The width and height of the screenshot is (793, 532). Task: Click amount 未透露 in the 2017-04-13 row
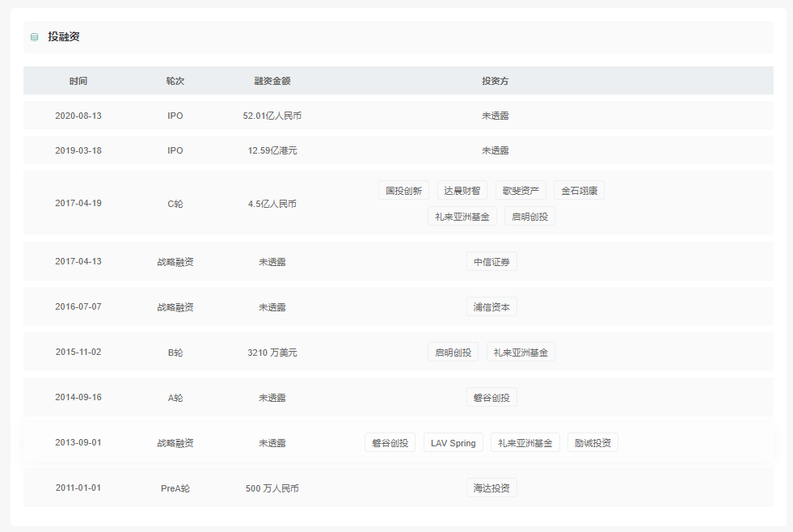[x=272, y=262]
